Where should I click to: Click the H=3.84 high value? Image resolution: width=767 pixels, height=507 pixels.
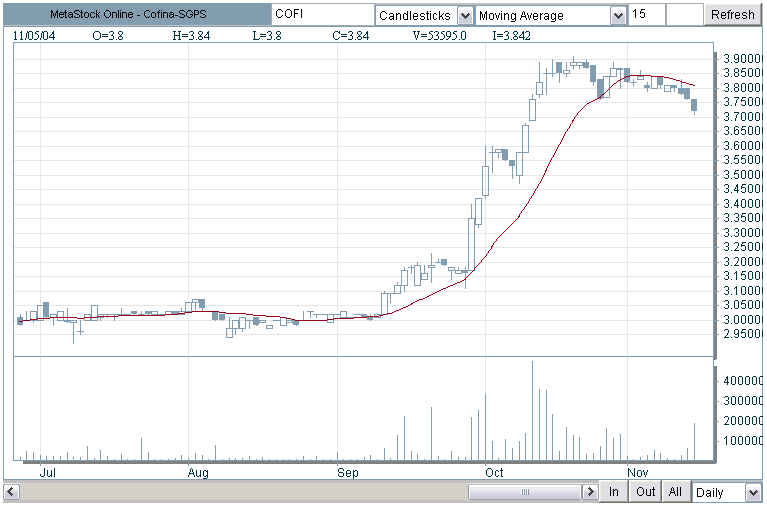tap(191, 36)
